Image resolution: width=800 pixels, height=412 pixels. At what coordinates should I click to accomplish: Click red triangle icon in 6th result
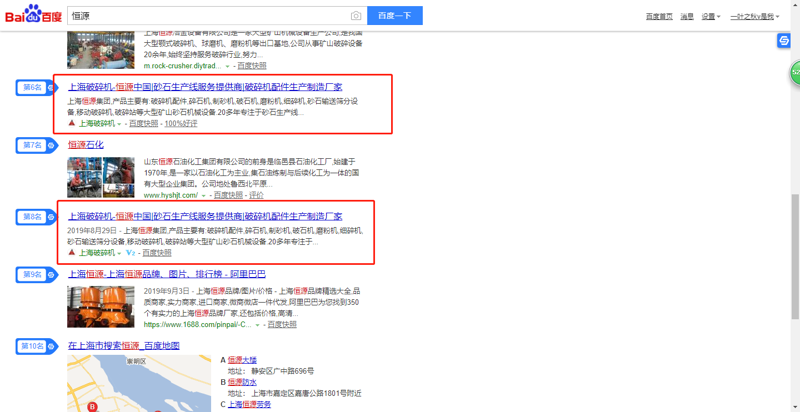coord(71,123)
